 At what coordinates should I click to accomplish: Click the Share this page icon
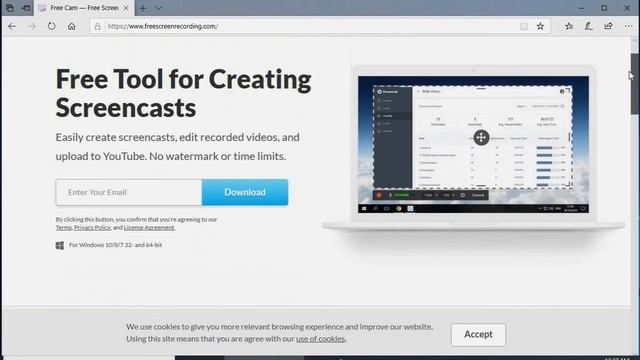pos(608,26)
